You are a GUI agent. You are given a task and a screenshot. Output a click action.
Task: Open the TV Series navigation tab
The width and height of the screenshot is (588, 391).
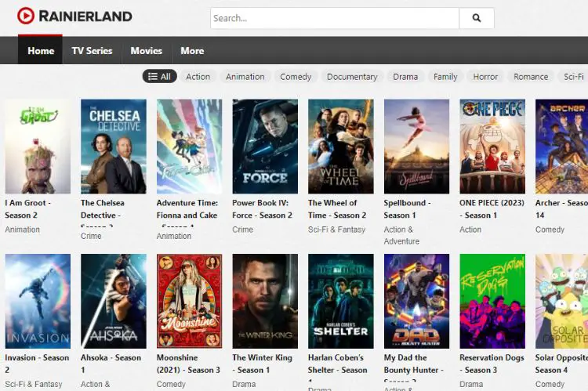[92, 51]
